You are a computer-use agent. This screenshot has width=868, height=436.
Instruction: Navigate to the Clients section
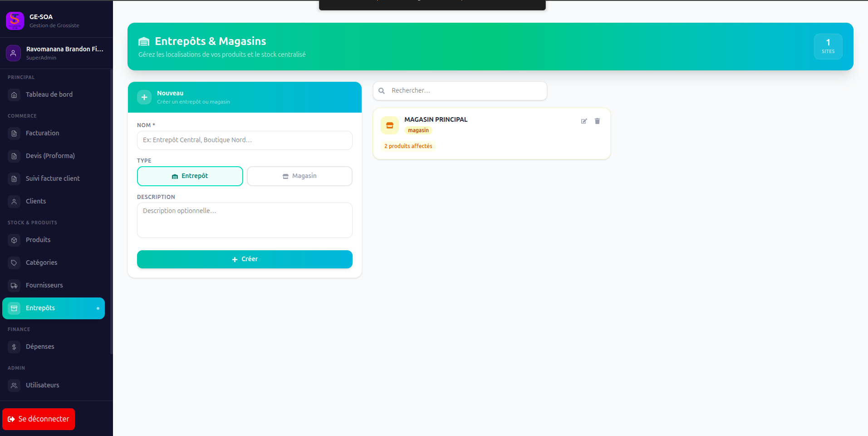(54, 202)
